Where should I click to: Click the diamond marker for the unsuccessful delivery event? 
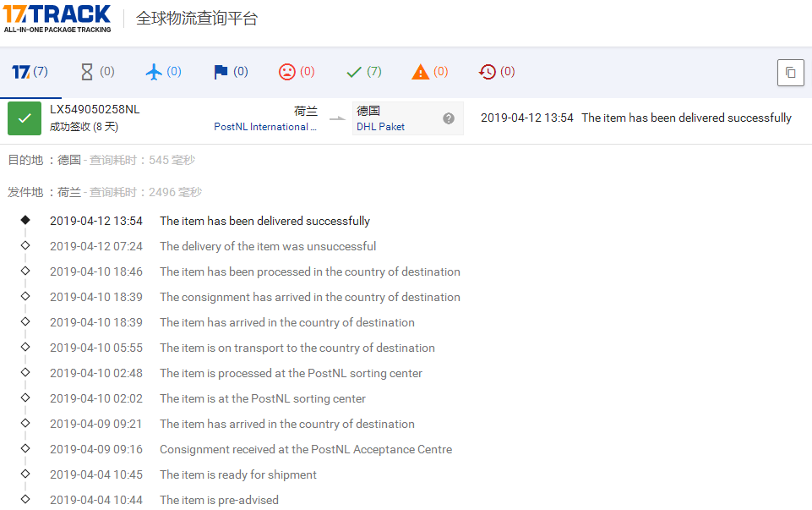tap(25, 245)
